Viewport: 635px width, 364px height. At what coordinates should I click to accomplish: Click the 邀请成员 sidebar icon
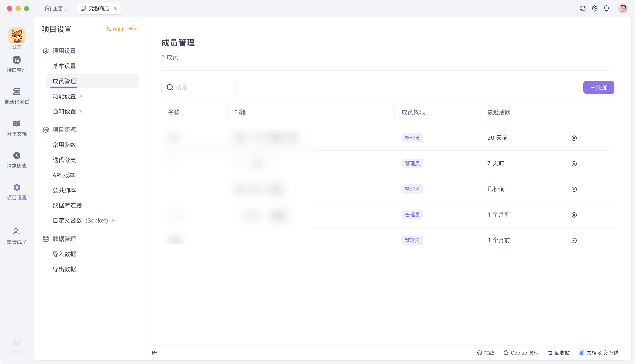pyautogui.click(x=17, y=236)
